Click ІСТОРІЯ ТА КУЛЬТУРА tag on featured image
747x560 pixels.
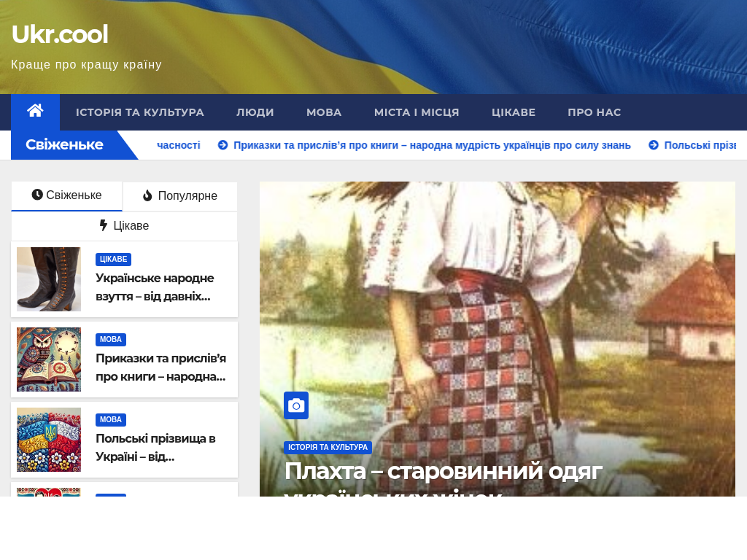[328, 447]
